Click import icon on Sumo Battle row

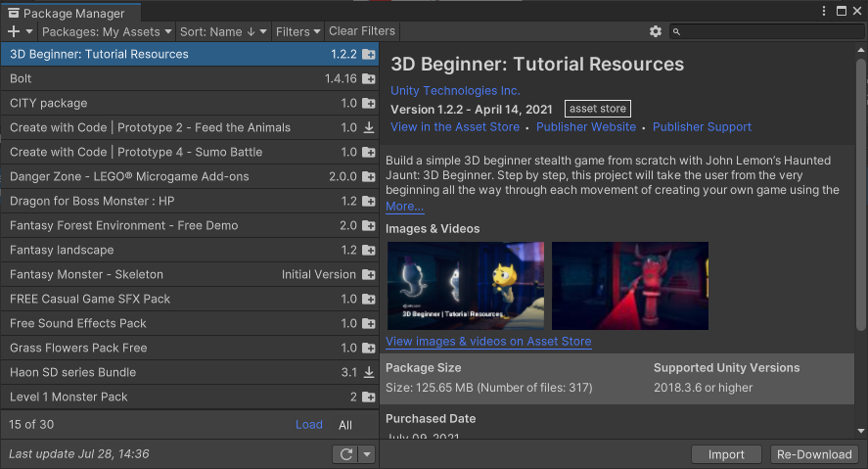[x=369, y=152]
